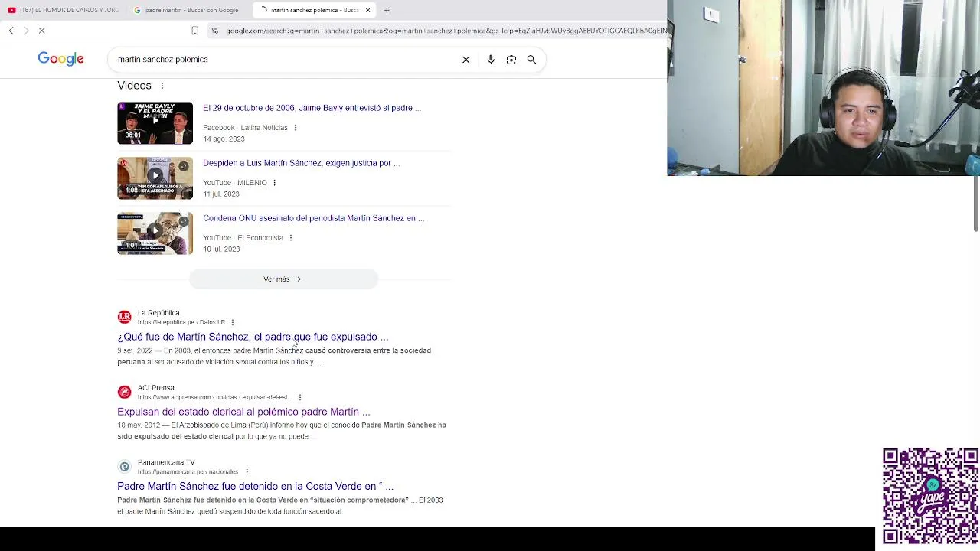Viewport: 980px width, 551px height.
Task: Click the Google logo
Action: tap(60, 59)
